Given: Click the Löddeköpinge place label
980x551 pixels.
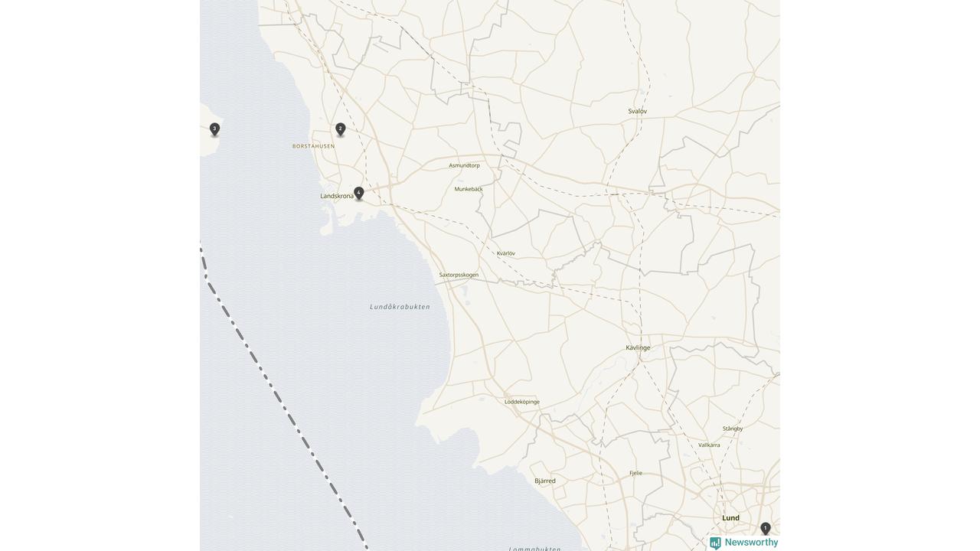Looking at the screenshot, I should pos(522,402).
